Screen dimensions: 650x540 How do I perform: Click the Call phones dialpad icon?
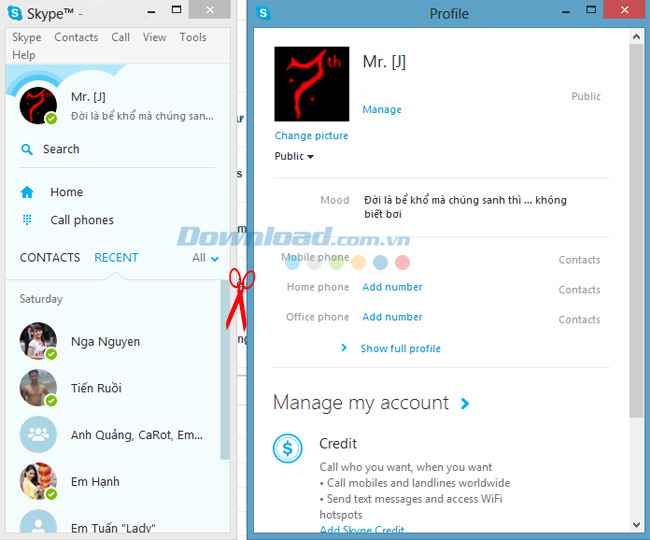click(x=27, y=220)
